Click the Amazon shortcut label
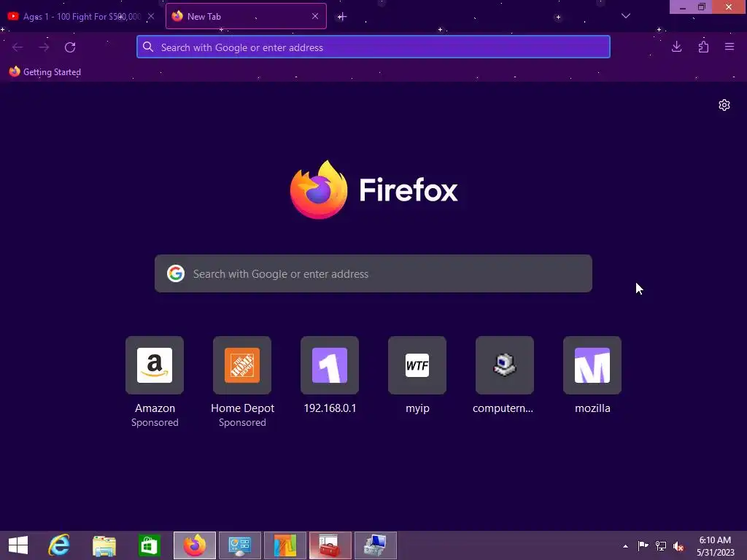 pyautogui.click(x=155, y=408)
